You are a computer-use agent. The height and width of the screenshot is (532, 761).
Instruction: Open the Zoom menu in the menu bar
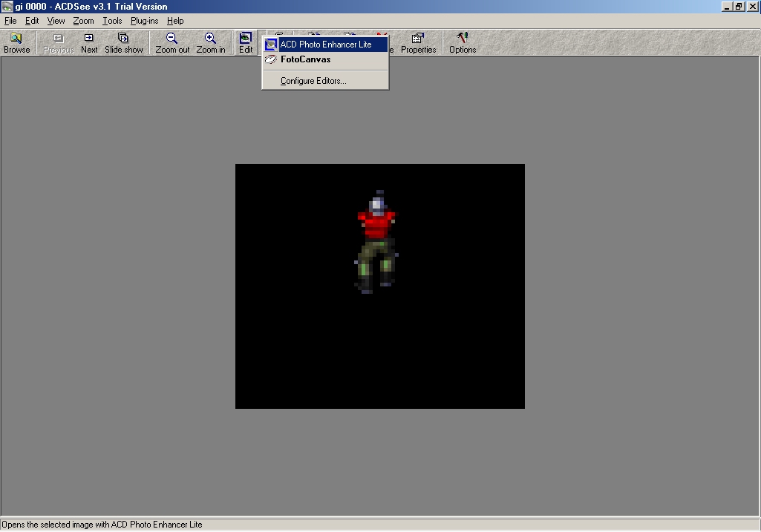(83, 21)
